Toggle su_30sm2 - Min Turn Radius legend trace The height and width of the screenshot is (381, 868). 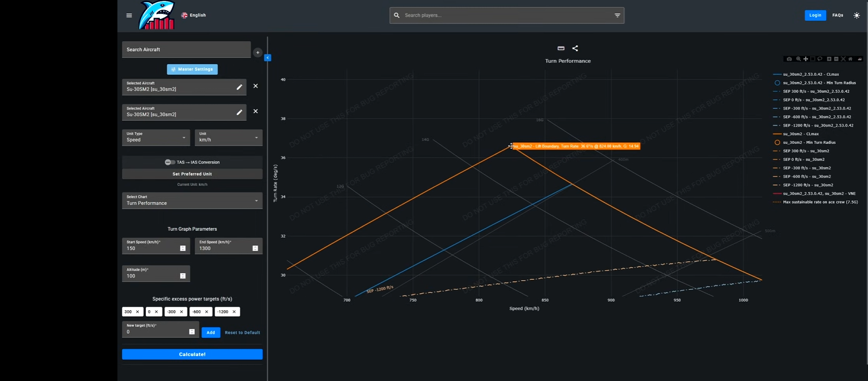pos(804,142)
